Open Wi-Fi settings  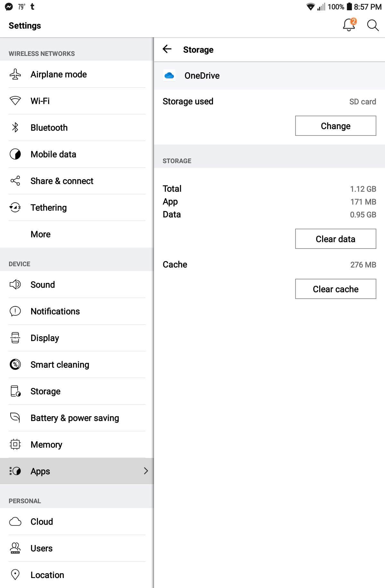(x=40, y=101)
